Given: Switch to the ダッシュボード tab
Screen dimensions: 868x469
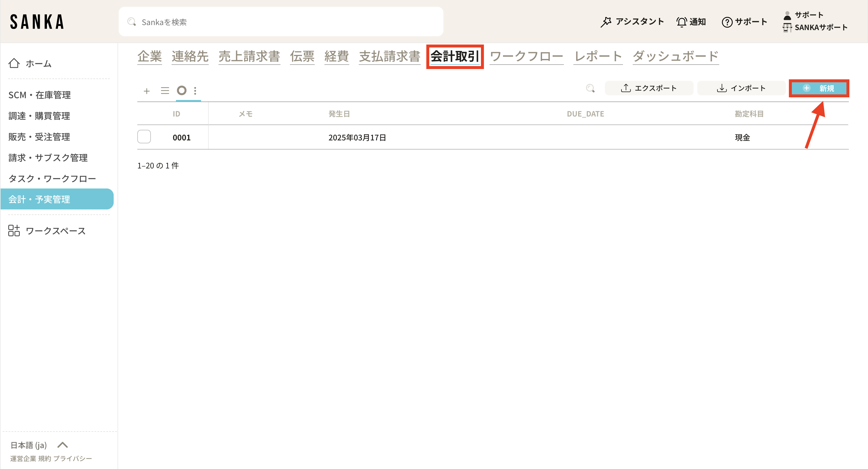Looking at the screenshot, I should click(x=675, y=56).
